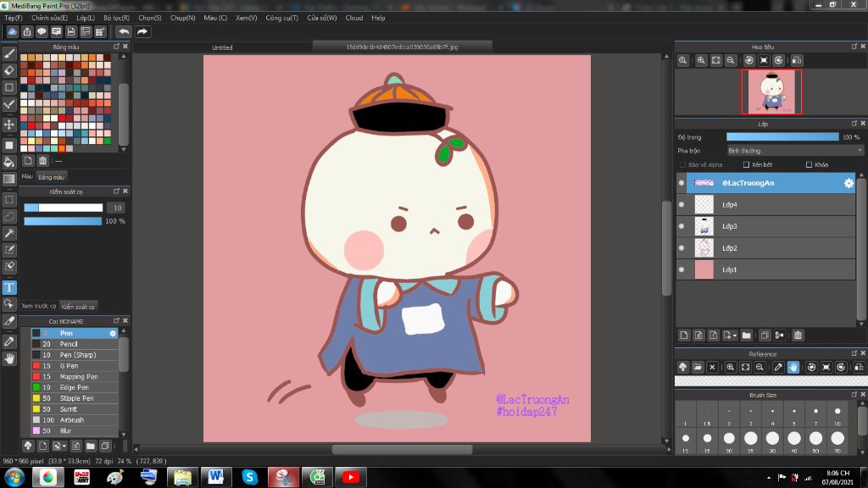Delete the layer with the Layers trash icon
This screenshot has width=868, height=488.
pos(798,335)
